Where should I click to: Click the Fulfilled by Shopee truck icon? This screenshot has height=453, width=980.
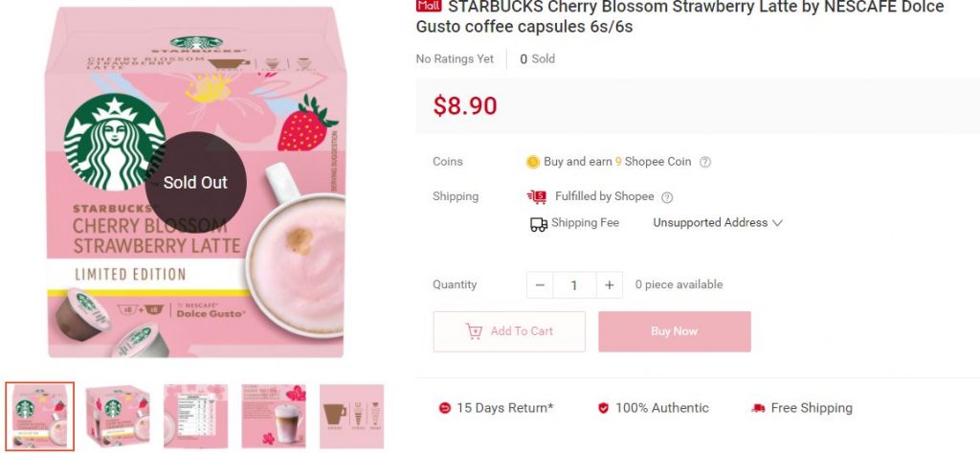coord(537,196)
